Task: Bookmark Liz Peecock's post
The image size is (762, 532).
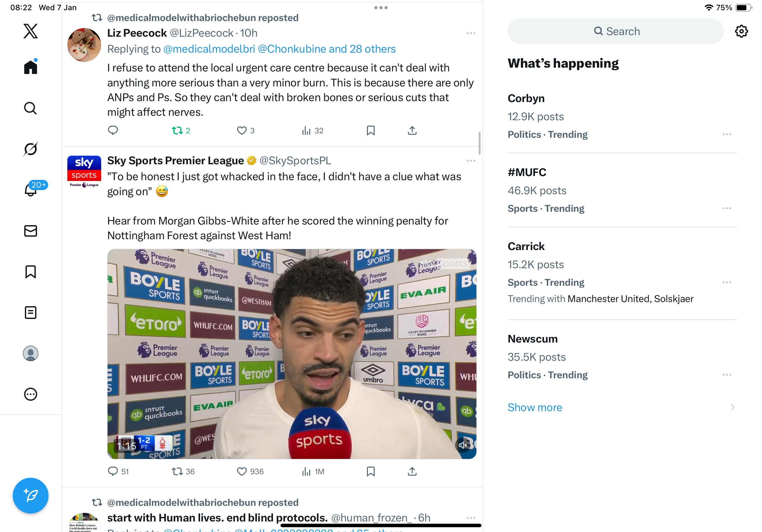Action: coord(370,131)
